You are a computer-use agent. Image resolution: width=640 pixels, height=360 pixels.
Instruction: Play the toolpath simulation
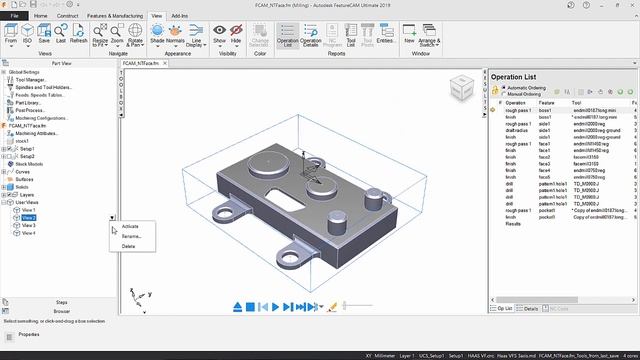276,307
